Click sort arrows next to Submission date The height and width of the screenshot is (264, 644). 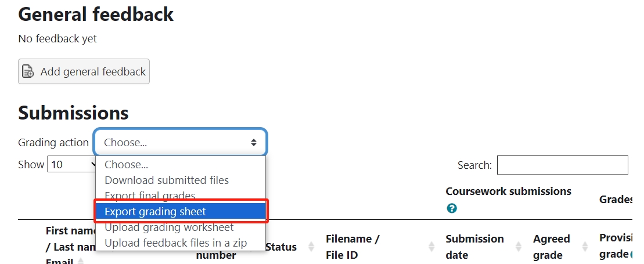pos(518,247)
